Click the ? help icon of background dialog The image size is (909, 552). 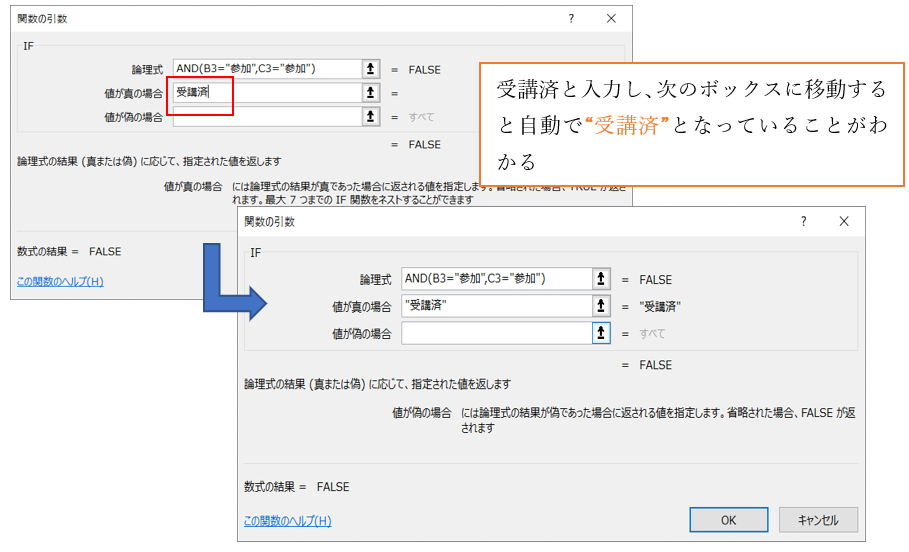[x=572, y=19]
